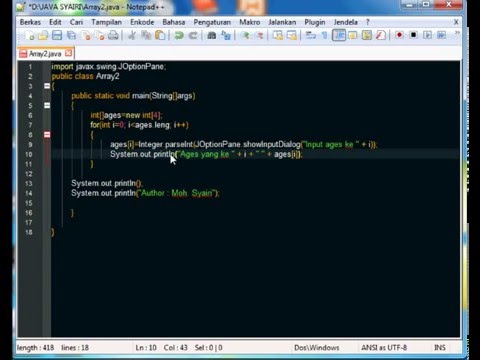Open the function list icon
480x360 pixels.
click(x=381, y=35)
